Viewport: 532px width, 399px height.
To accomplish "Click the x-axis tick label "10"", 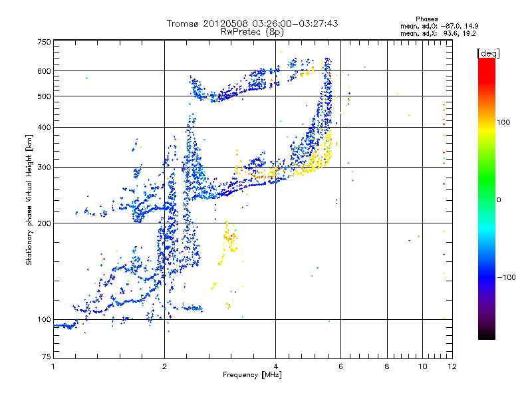I will (x=422, y=366).
